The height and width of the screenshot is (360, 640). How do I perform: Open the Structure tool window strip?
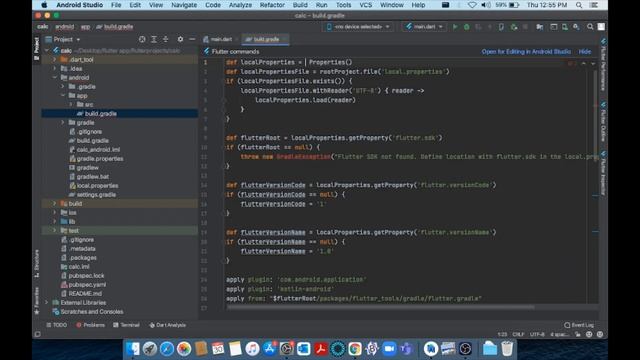pyautogui.click(x=37, y=264)
